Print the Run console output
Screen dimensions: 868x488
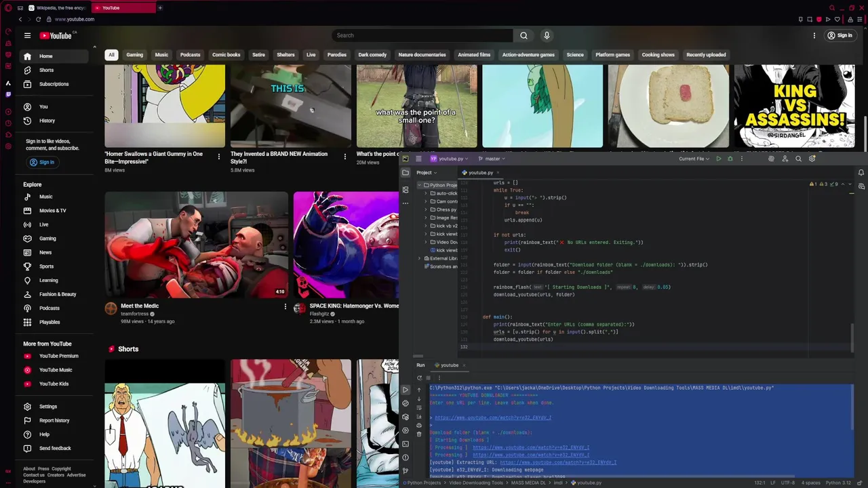click(x=419, y=425)
